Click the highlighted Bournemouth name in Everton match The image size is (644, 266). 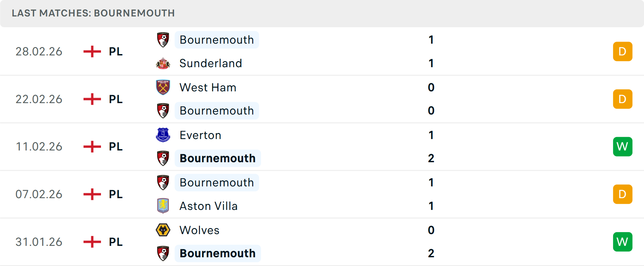click(218, 158)
